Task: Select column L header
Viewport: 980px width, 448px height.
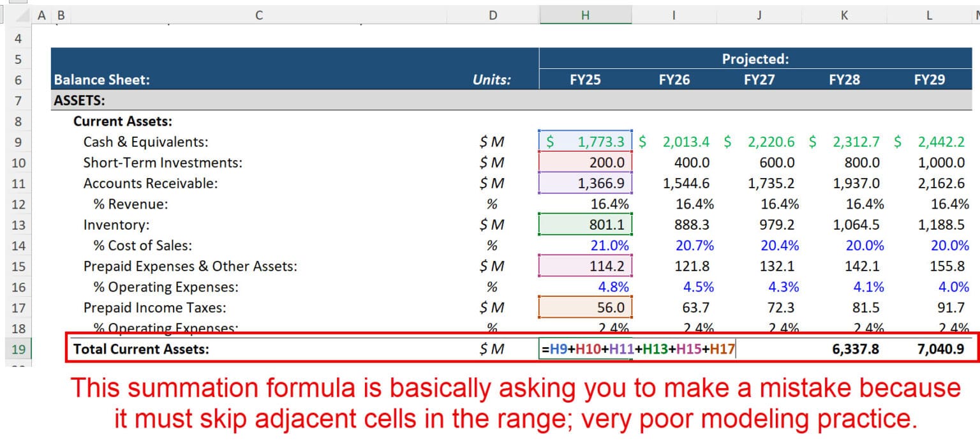Action: click(928, 14)
